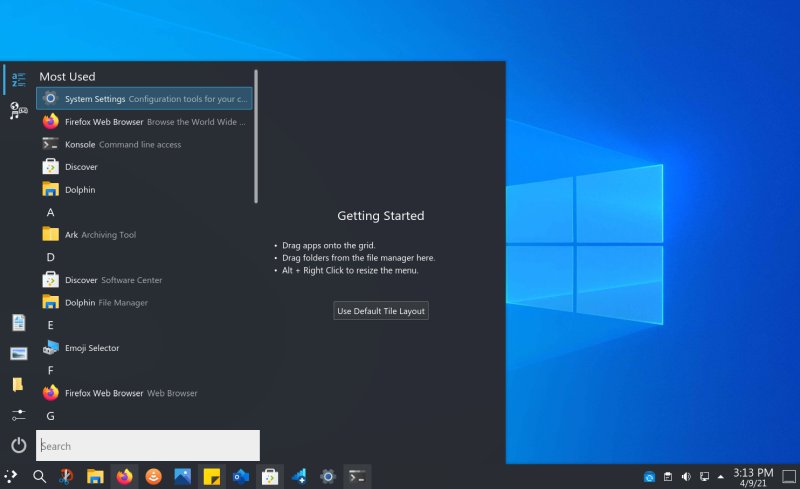Click the settings sliders sidebar icon
The height and width of the screenshot is (489, 800).
[18, 414]
